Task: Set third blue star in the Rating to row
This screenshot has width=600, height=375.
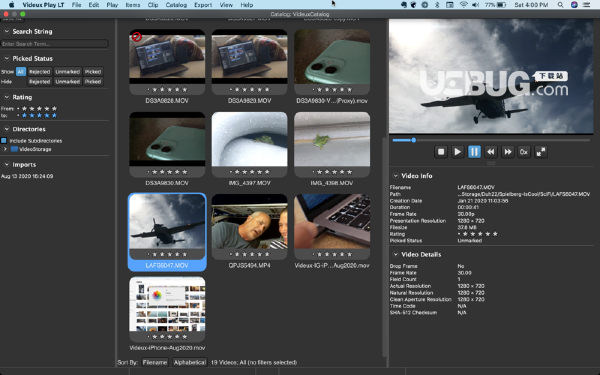Action: coord(39,115)
